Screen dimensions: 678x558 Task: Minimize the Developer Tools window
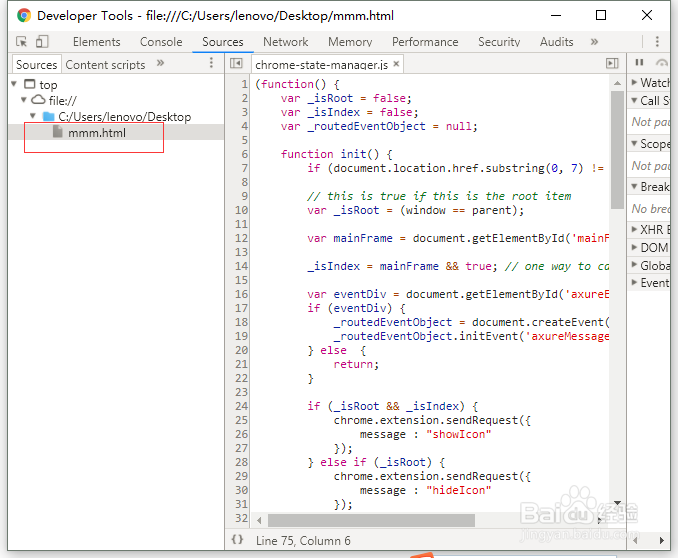tap(556, 16)
